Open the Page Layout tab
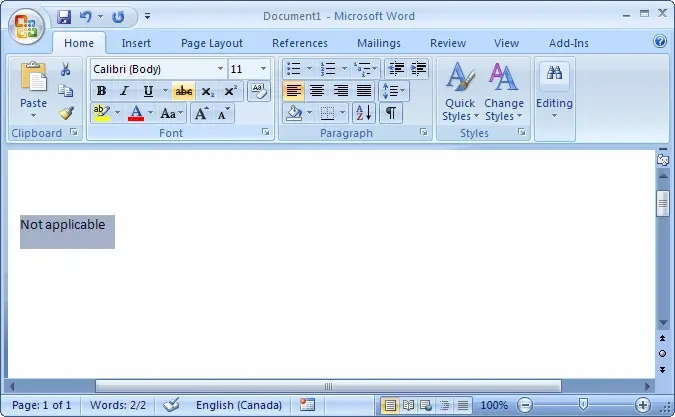The image size is (675, 417). tap(212, 43)
